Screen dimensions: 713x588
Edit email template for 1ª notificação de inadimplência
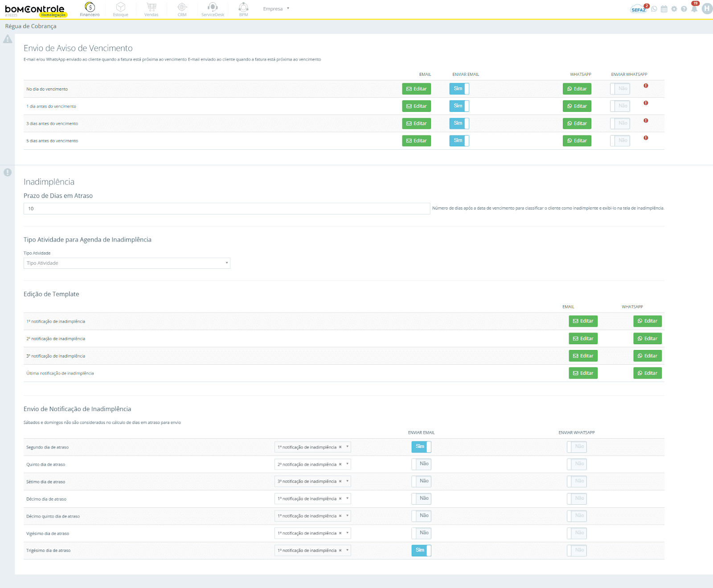click(583, 321)
